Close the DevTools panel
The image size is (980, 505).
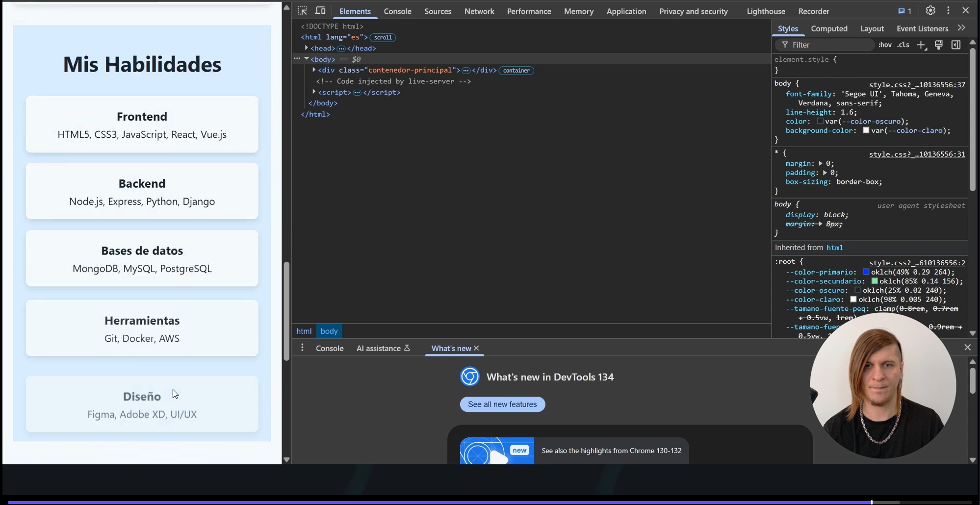(965, 10)
